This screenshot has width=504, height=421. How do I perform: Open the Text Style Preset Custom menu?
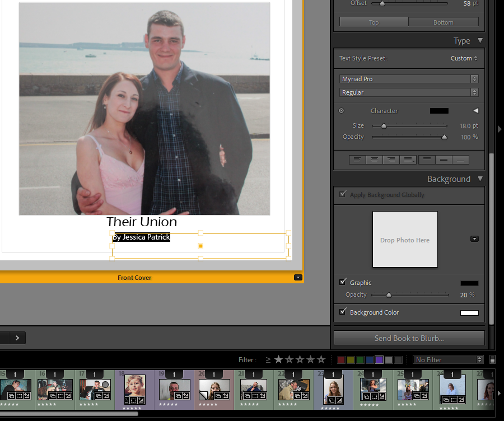coord(464,58)
